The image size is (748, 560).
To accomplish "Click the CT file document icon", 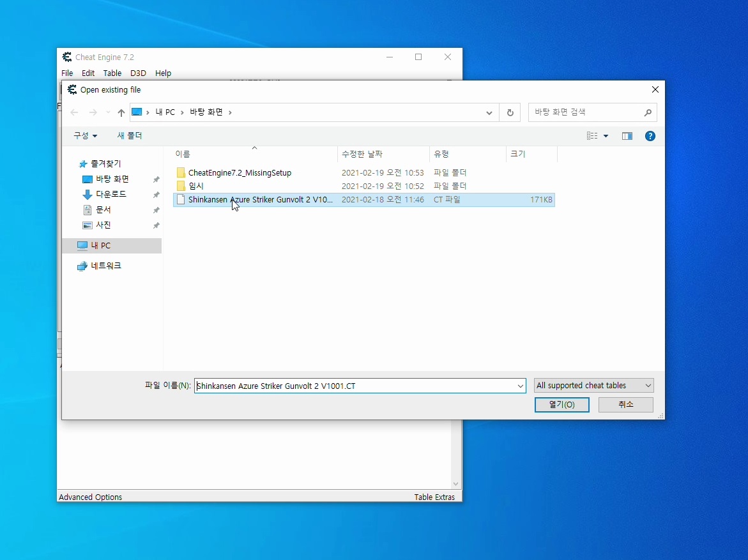I will [x=181, y=199].
